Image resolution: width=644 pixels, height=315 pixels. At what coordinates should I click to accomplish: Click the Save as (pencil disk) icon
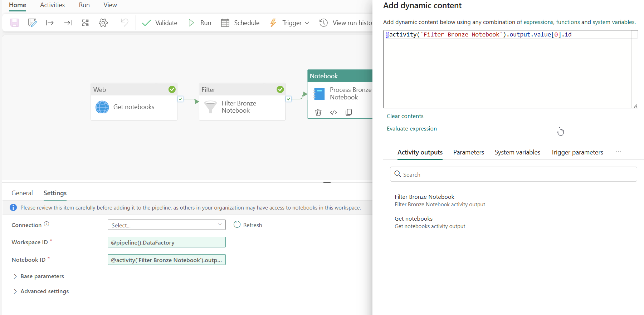[x=32, y=23]
